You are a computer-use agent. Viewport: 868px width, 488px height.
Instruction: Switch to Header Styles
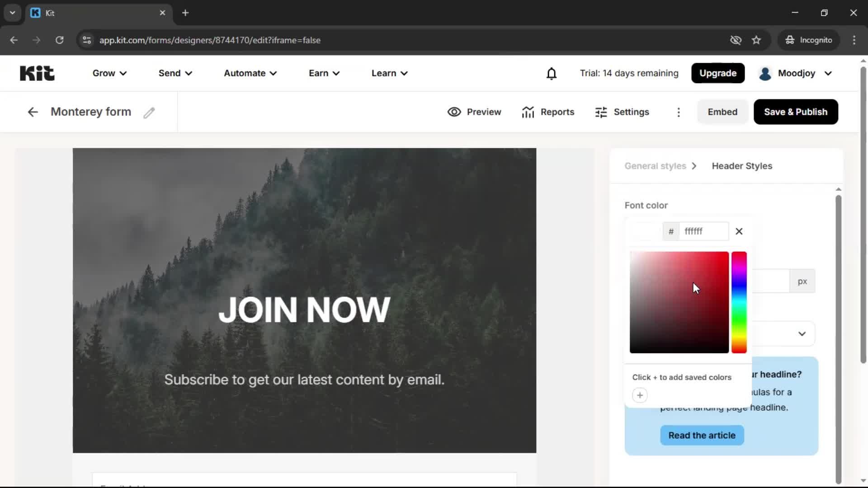click(742, 166)
